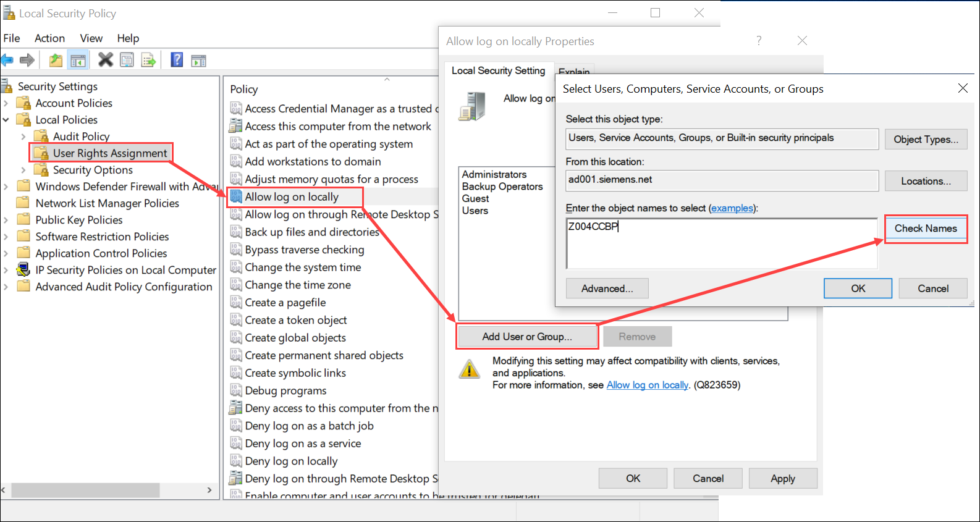Expand the Account Policies tree node

(6, 103)
